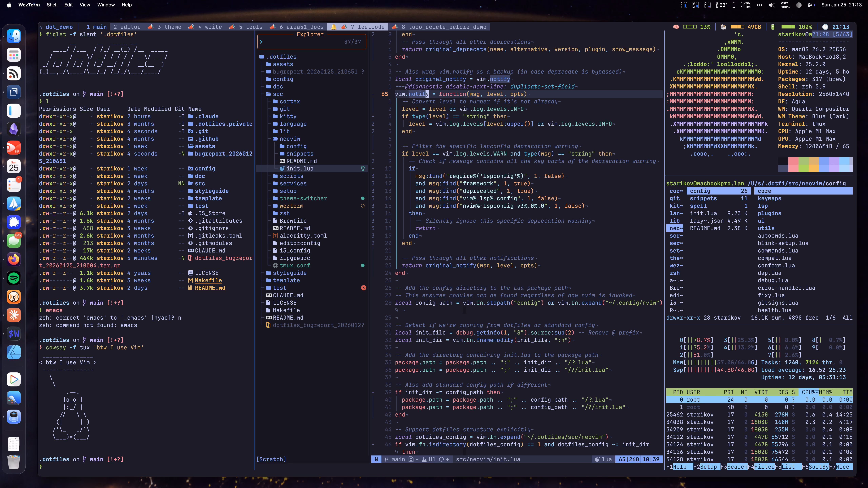Open the Shell menu in menu bar
The height and width of the screenshot is (488, 868).
(52, 5)
